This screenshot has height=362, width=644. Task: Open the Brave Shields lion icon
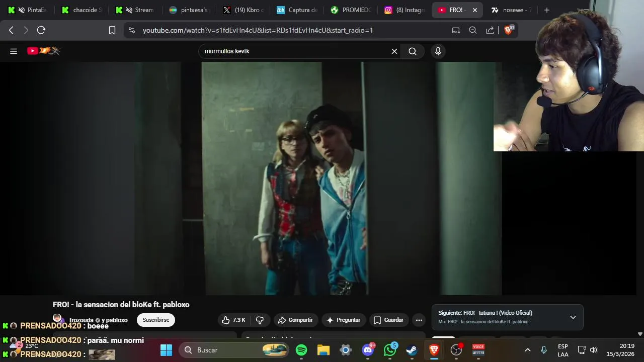click(x=509, y=30)
